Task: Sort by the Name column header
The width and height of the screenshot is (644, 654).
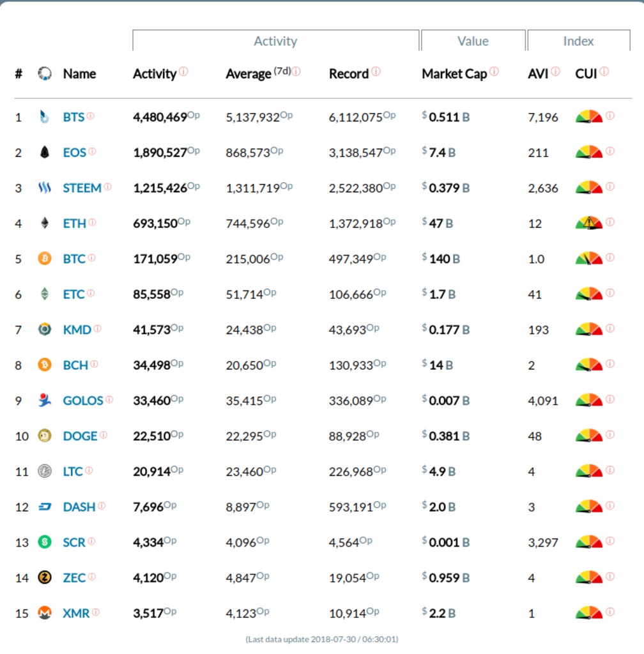Action: click(79, 74)
